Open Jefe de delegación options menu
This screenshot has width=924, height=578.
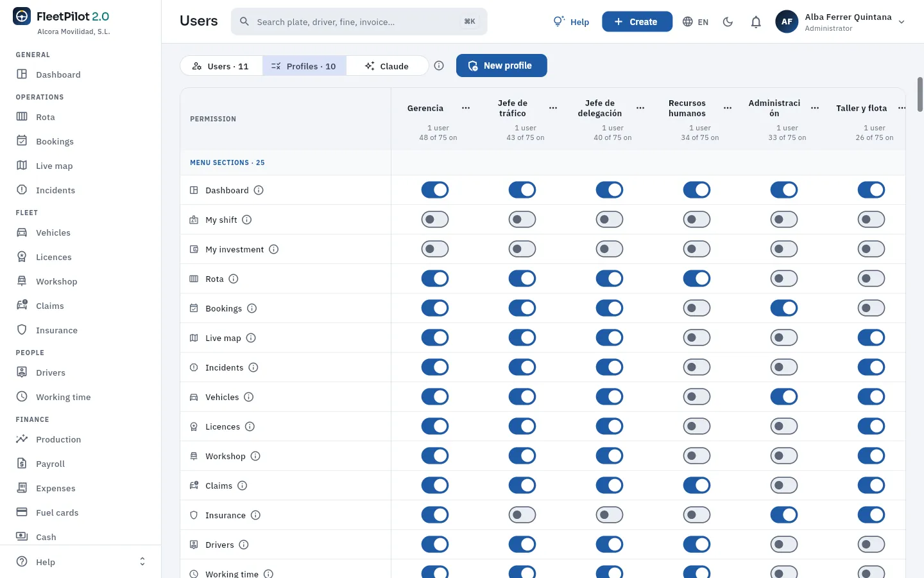click(640, 108)
